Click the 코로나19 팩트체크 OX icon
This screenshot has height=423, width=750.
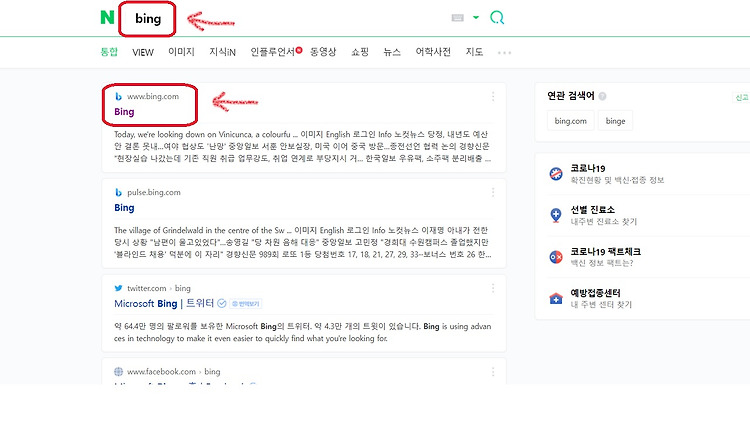coord(556,257)
